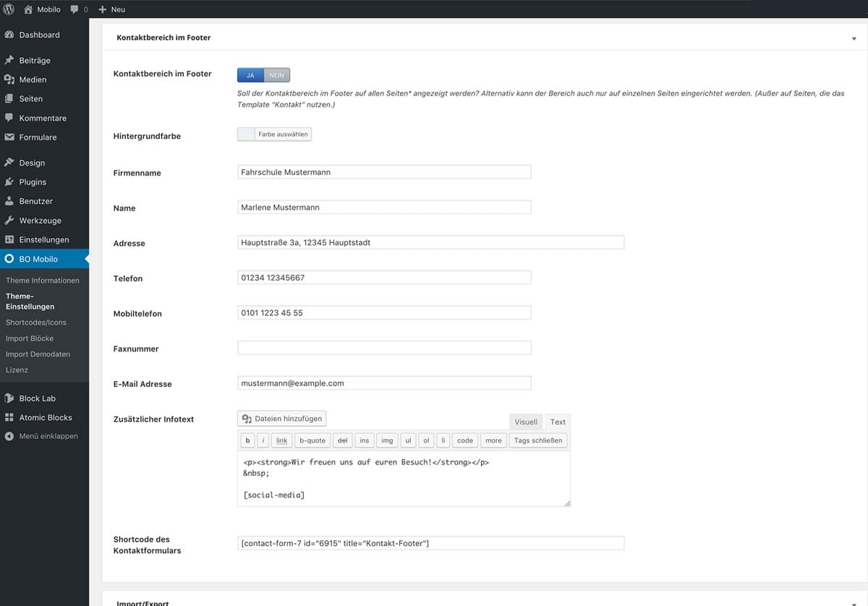Image resolution: width=868 pixels, height=606 pixels.
Task: Switch footer contact toggle to NEIN
Action: tap(276, 75)
